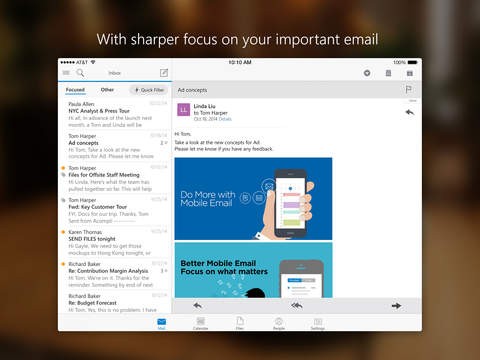Click reply arrow beside Linda Liu header
This screenshot has height=360, width=480.
[x=410, y=112]
